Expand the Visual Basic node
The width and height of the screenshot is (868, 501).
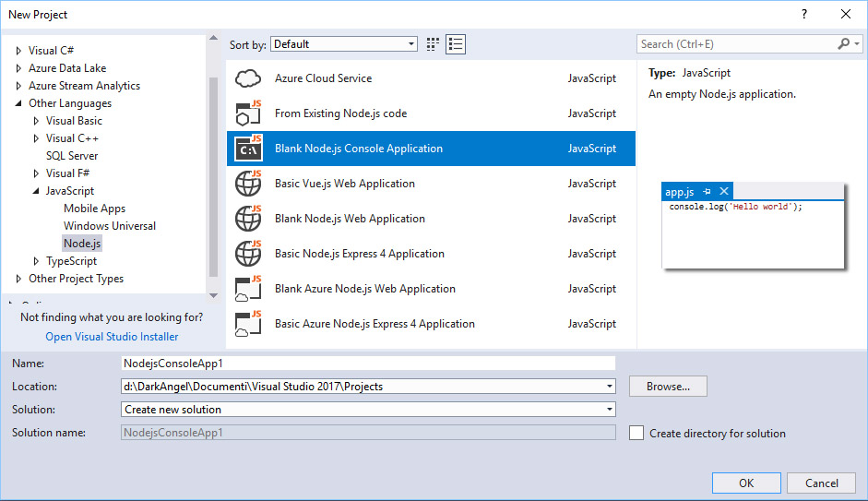pos(36,121)
